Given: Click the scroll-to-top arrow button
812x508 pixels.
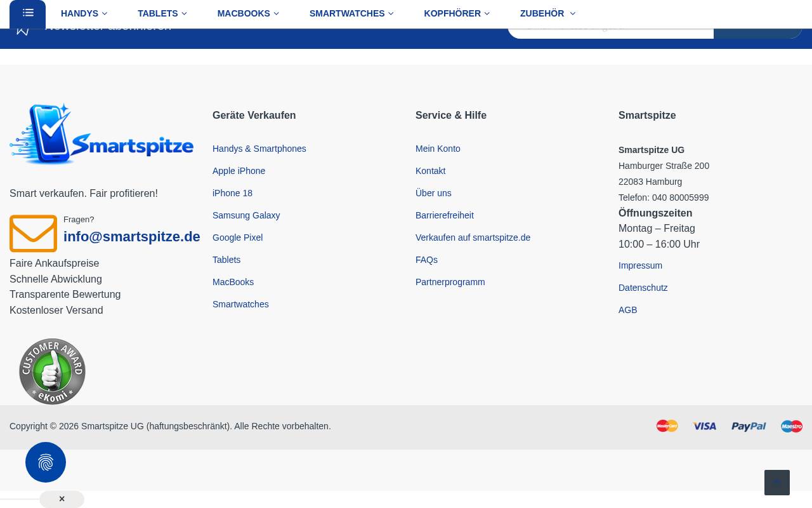Looking at the screenshot, I should pos(777,483).
